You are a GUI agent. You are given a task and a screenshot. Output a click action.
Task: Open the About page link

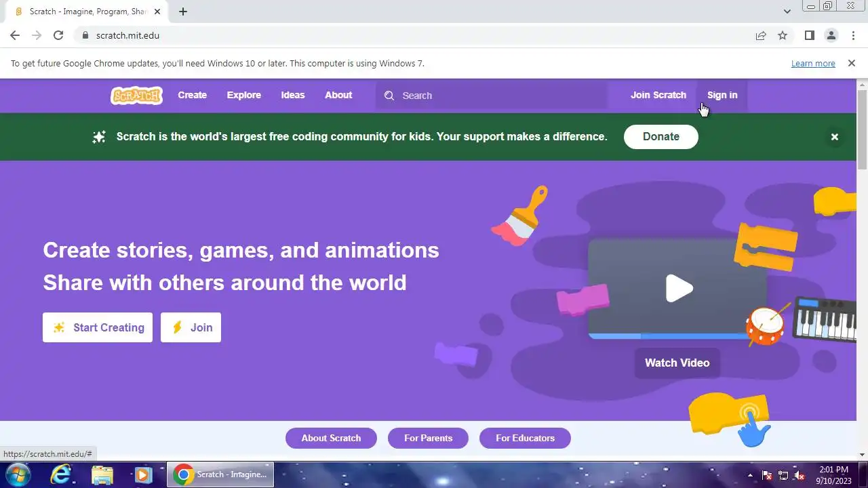tap(338, 96)
